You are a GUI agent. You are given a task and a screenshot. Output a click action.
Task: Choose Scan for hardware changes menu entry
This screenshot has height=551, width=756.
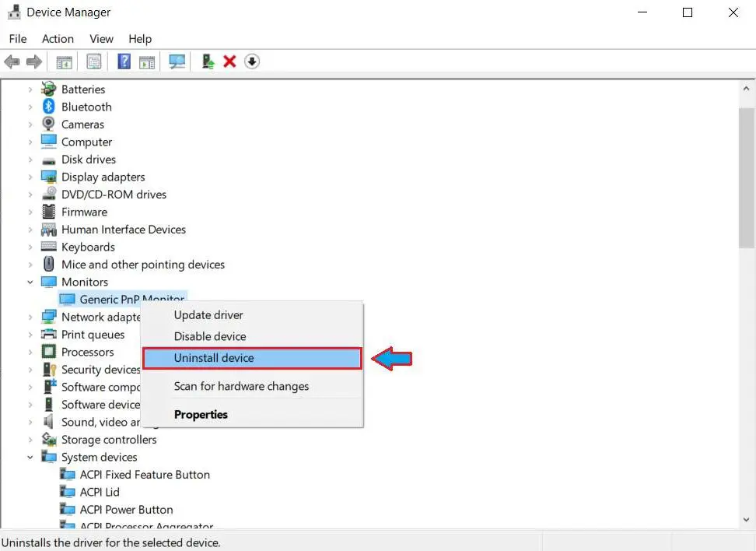point(252,386)
